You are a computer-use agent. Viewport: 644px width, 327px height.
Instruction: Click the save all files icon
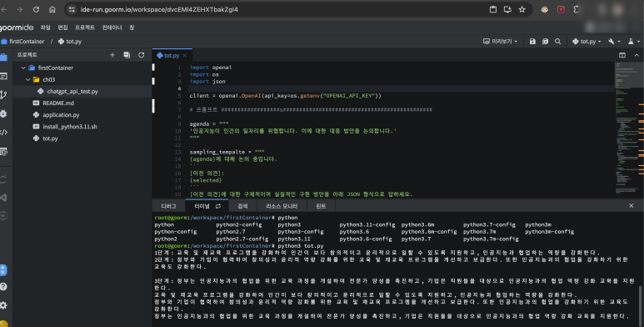545,42
